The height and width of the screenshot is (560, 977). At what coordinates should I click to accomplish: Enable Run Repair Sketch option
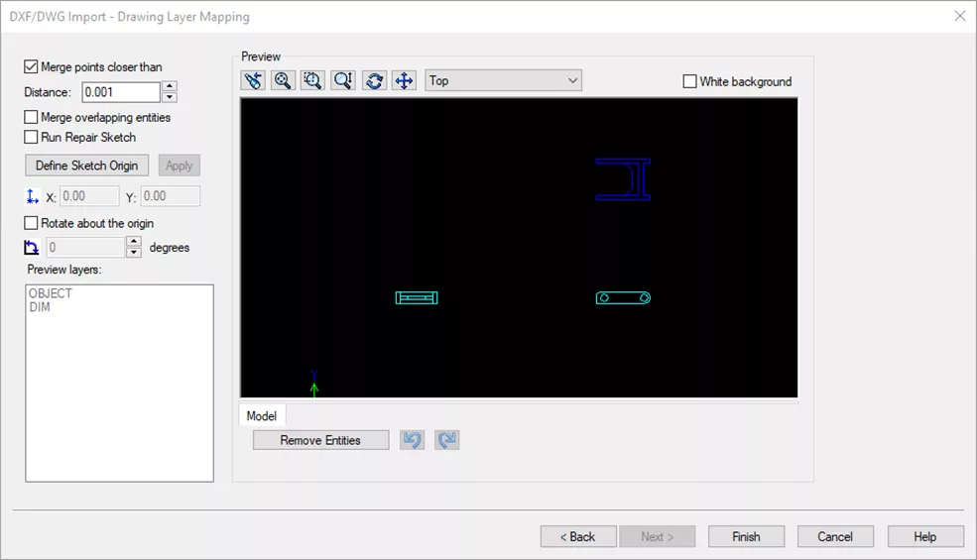pyautogui.click(x=31, y=137)
